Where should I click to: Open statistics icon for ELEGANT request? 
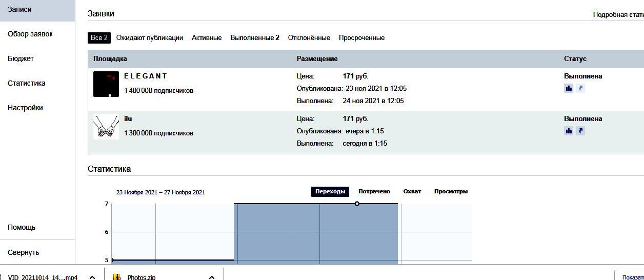tap(569, 88)
